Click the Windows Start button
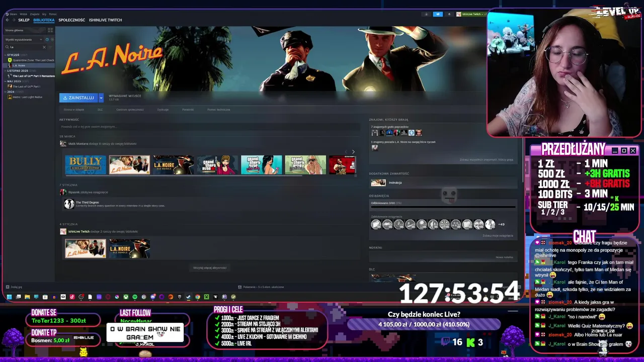 [x=9, y=297]
